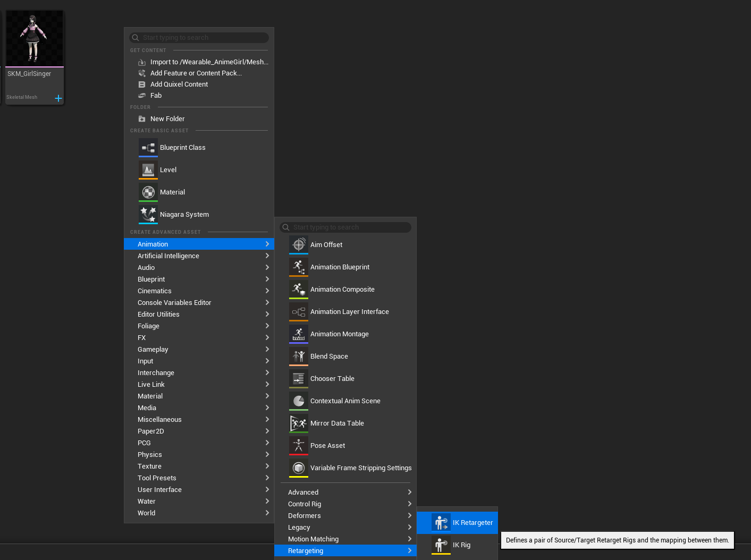Click Add Quixel Content
This screenshot has width=751, height=560.
click(179, 84)
